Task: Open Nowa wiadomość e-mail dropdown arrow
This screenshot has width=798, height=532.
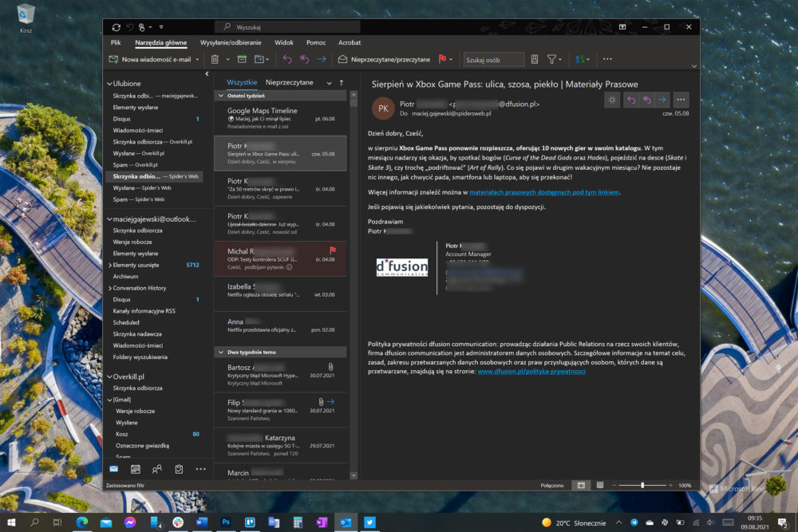Action: (197, 60)
